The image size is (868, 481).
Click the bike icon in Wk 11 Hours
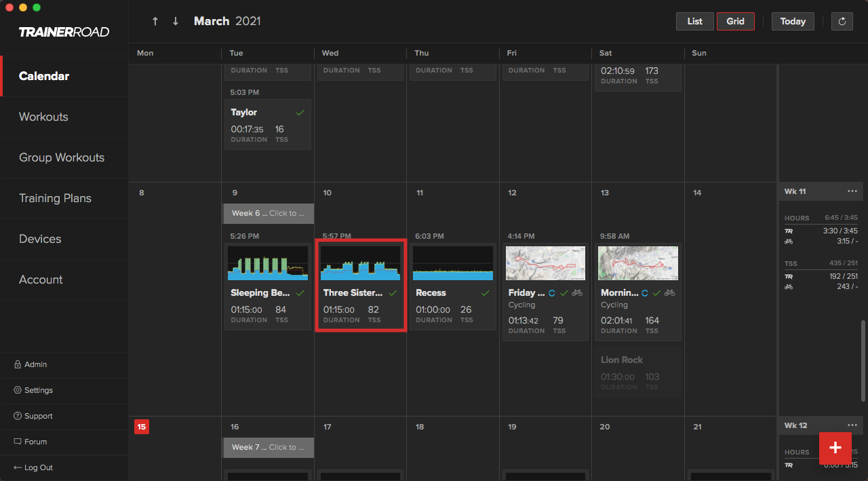tap(789, 241)
